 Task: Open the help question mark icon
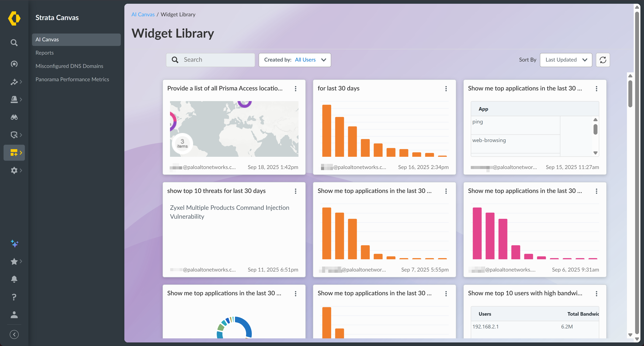pos(14,297)
